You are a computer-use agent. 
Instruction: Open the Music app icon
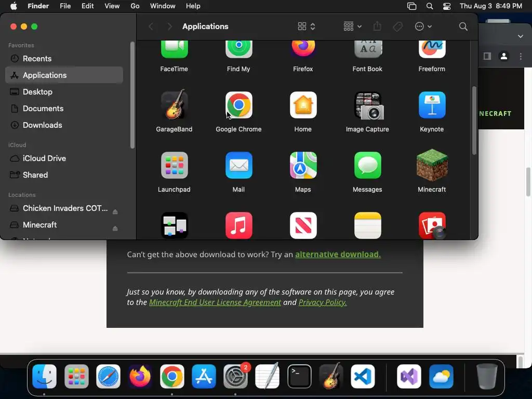(x=238, y=225)
